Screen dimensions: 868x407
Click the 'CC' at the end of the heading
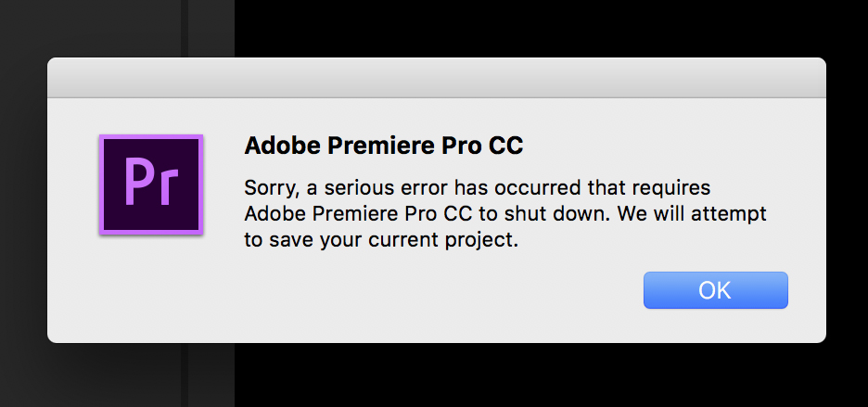[x=505, y=146]
